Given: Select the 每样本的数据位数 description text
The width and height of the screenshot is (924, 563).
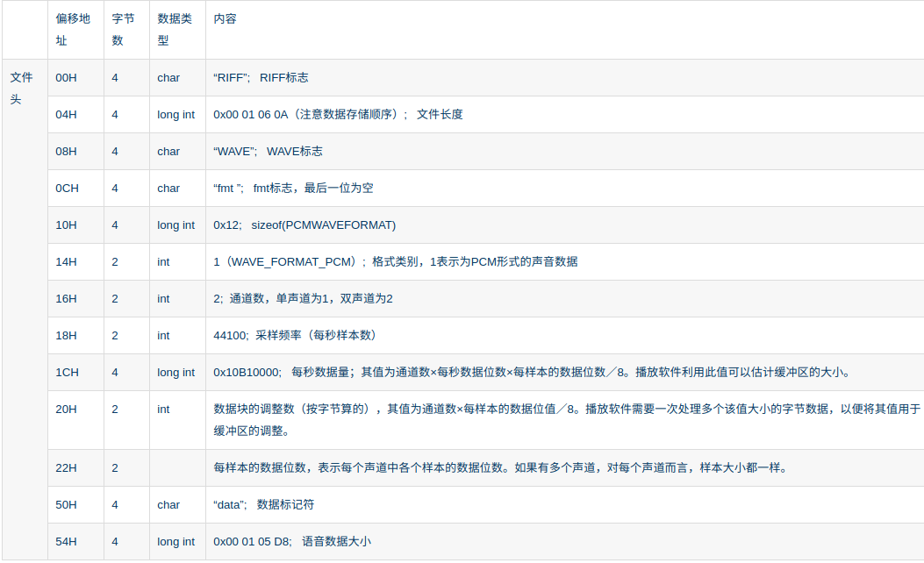Looking at the screenshot, I should tap(501, 467).
